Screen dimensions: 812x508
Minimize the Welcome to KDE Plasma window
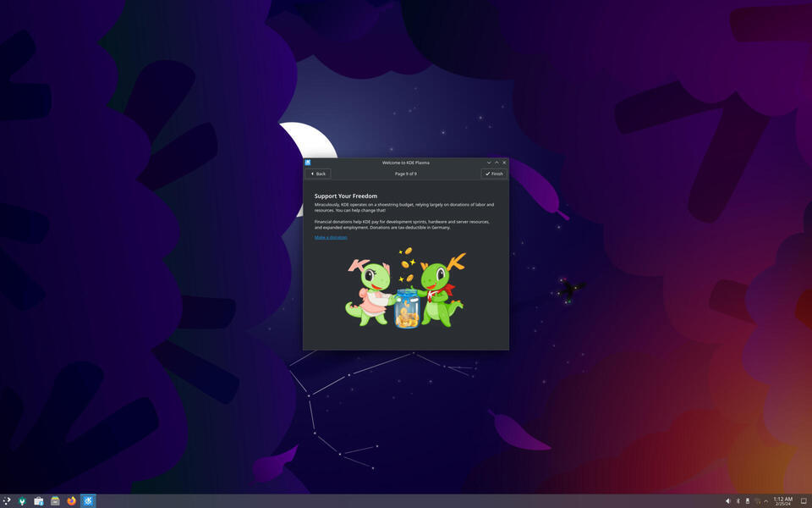489,163
